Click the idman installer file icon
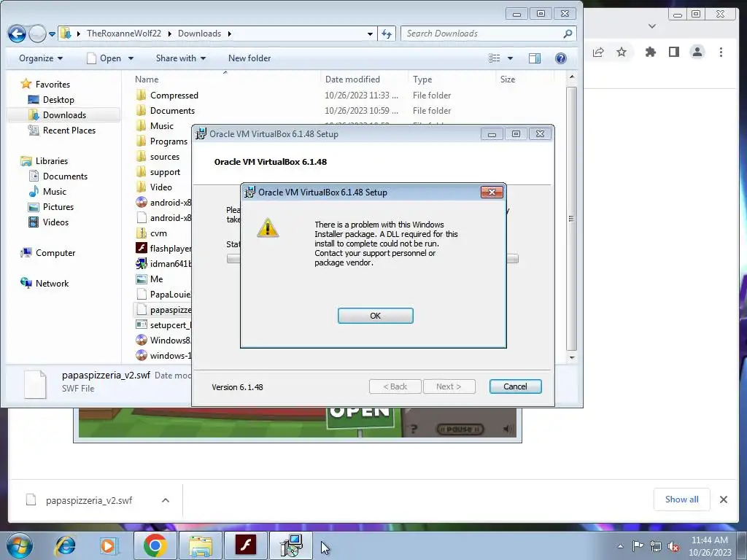This screenshot has height=560, width=747. click(x=142, y=263)
